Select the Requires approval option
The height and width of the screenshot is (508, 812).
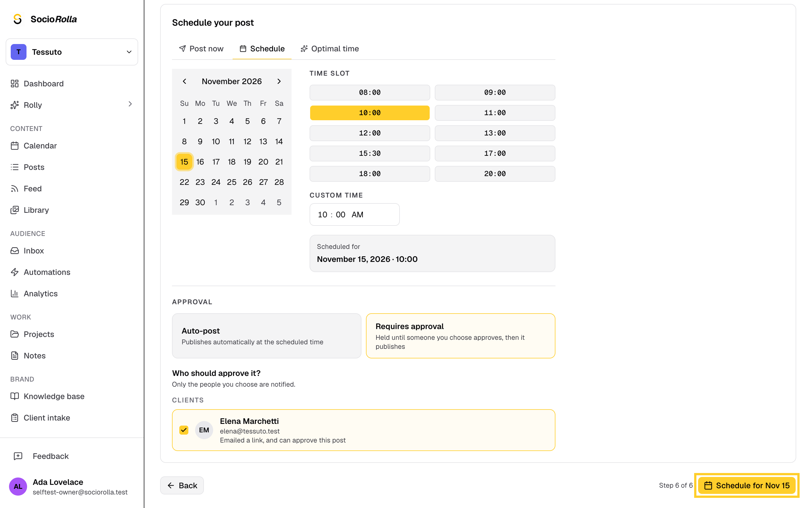pos(460,336)
